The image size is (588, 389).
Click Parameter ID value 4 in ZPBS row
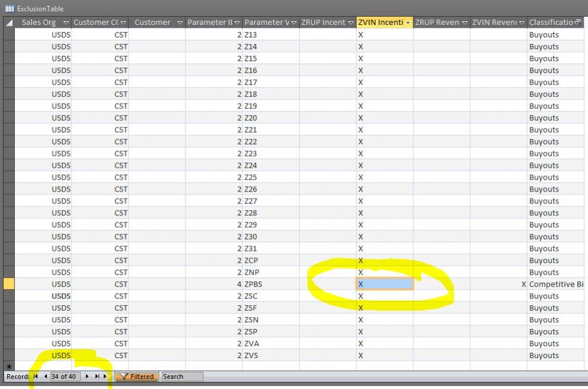(x=214, y=284)
